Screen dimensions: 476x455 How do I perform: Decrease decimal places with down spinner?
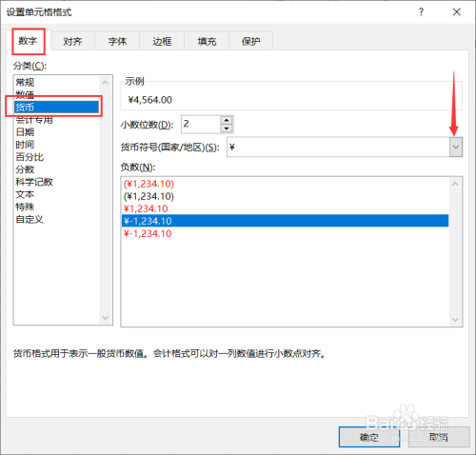[227, 129]
